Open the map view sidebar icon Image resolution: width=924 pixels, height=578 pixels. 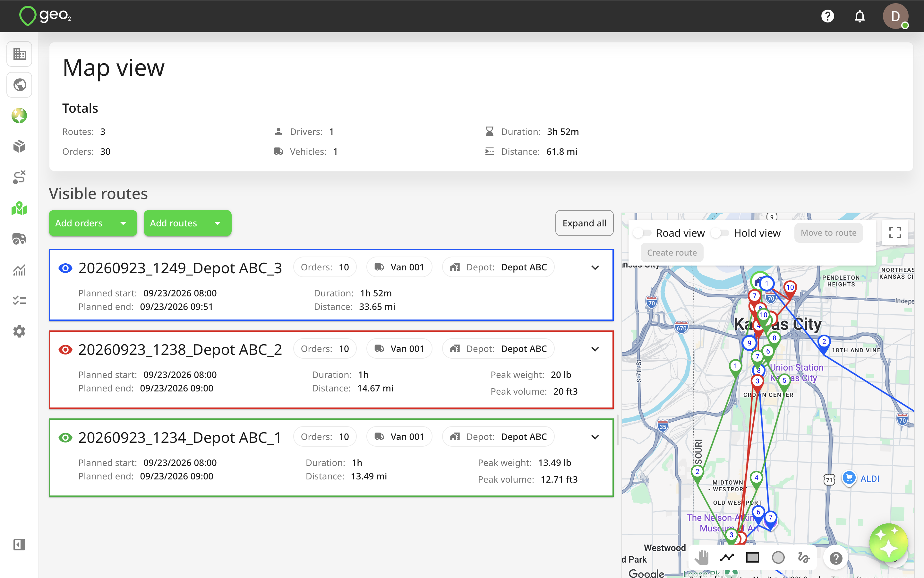coord(20,208)
